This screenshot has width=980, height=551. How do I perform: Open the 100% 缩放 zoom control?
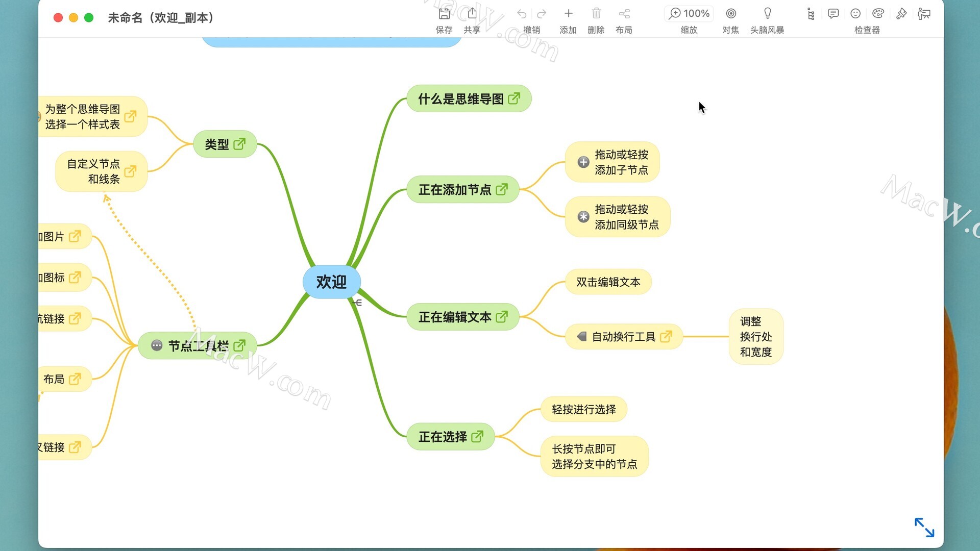coord(689,13)
